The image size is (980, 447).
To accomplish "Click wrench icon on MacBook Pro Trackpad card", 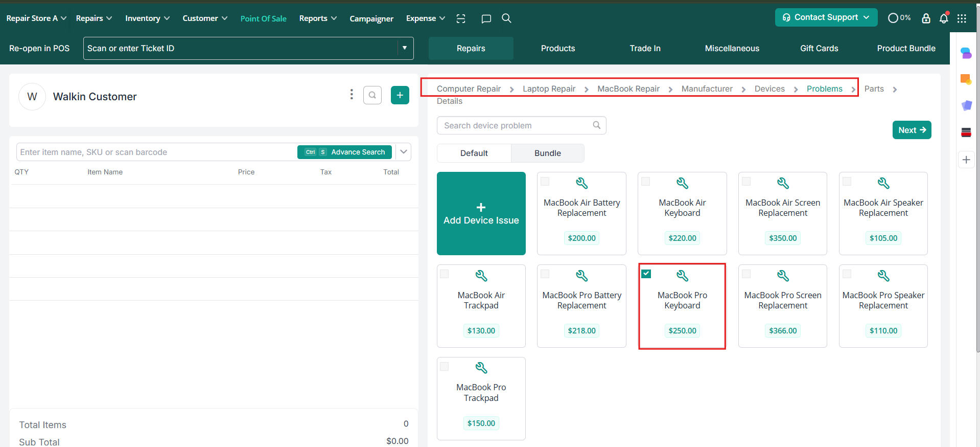I will (481, 368).
